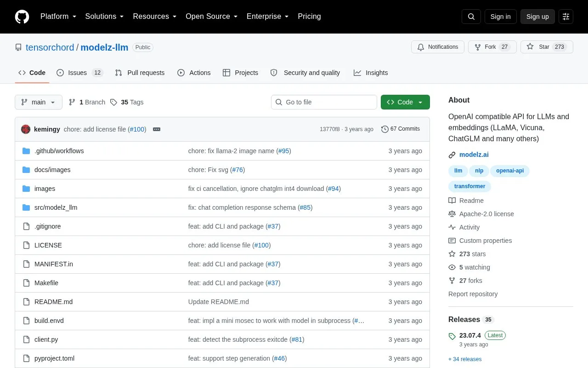Click kemingy's avatar image
588x368 pixels.
point(26,129)
